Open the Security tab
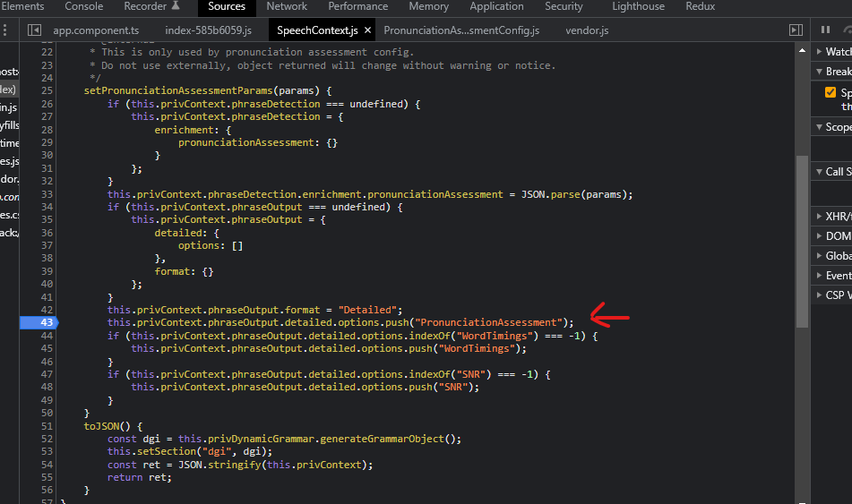852x504 pixels. [564, 6]
